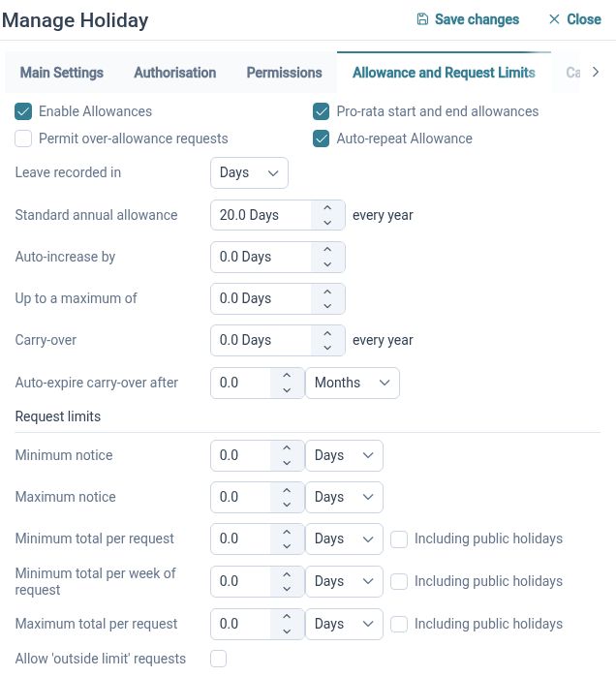Decrease Auto-expire carry-over after value
616x677 pixels.
pos(287,390)
